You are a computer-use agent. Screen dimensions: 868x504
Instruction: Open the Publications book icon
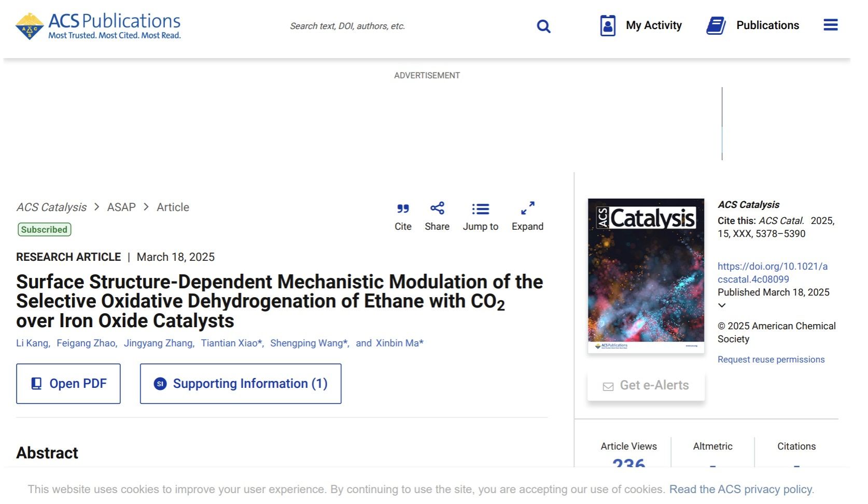716,25
